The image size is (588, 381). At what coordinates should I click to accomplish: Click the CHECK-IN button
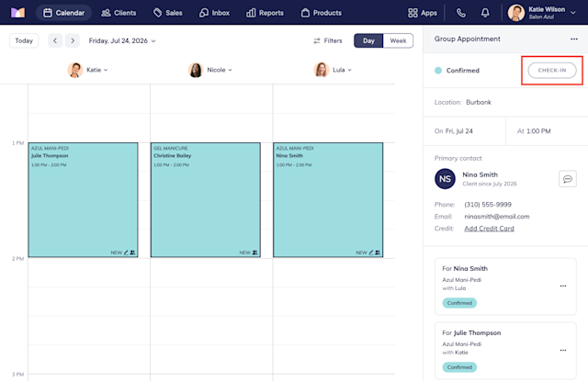click(x=552, y=71)
